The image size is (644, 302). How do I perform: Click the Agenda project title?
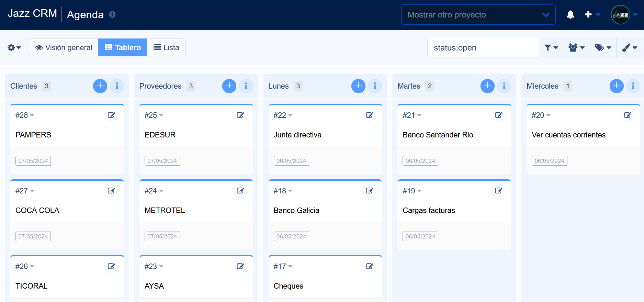(x=85, y=14)
